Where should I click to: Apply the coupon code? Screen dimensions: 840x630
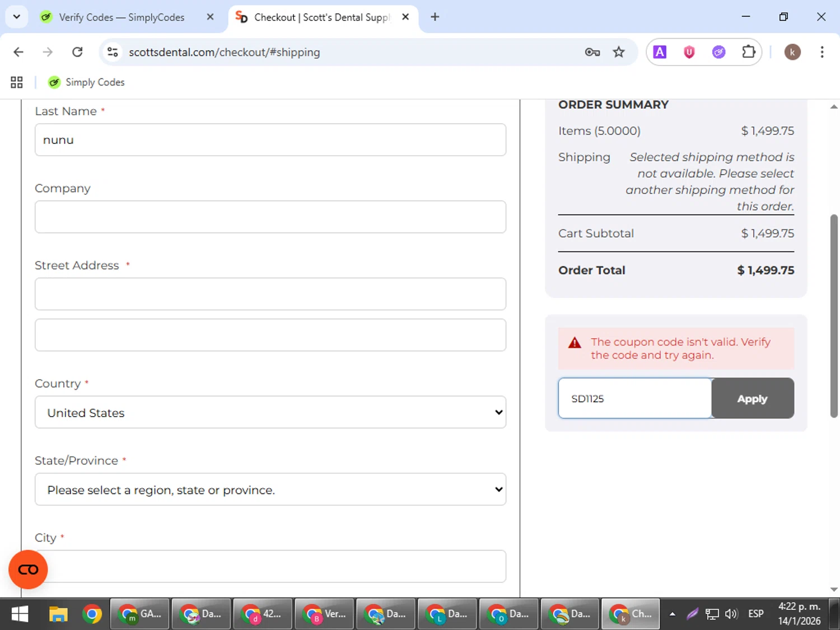pyautogui.click(x=753, y=398)
